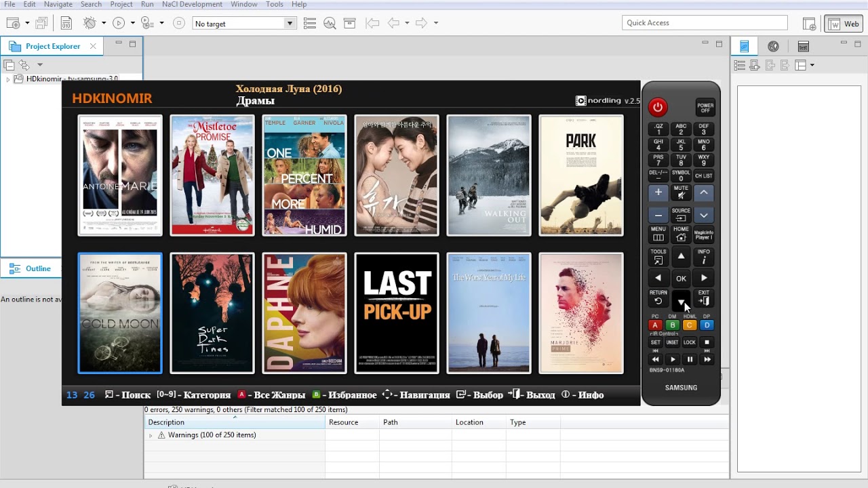Confirm selection with the remote's OK key
This screenshot has width=868, height=488.
pos(681,278)
